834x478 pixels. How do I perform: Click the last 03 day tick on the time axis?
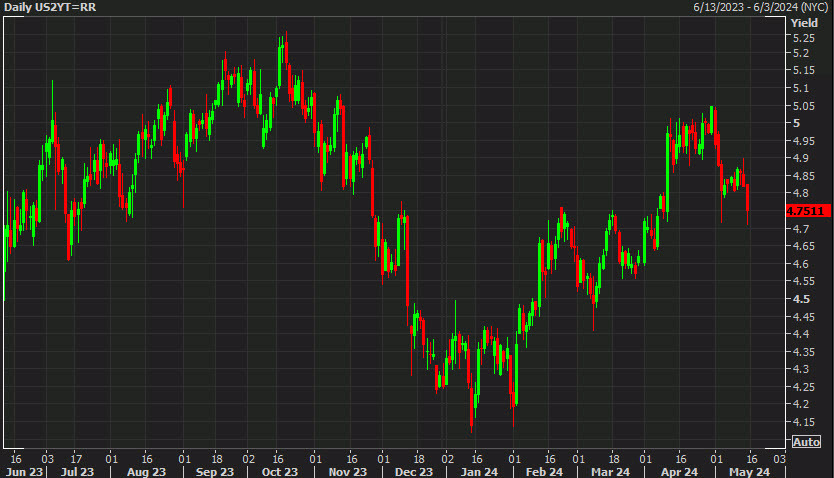779,459
